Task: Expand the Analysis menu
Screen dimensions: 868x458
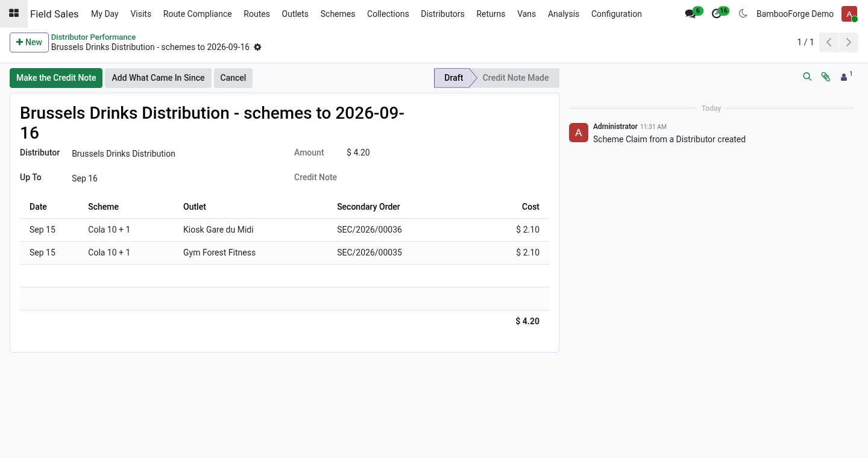Action: click(564, 14)
